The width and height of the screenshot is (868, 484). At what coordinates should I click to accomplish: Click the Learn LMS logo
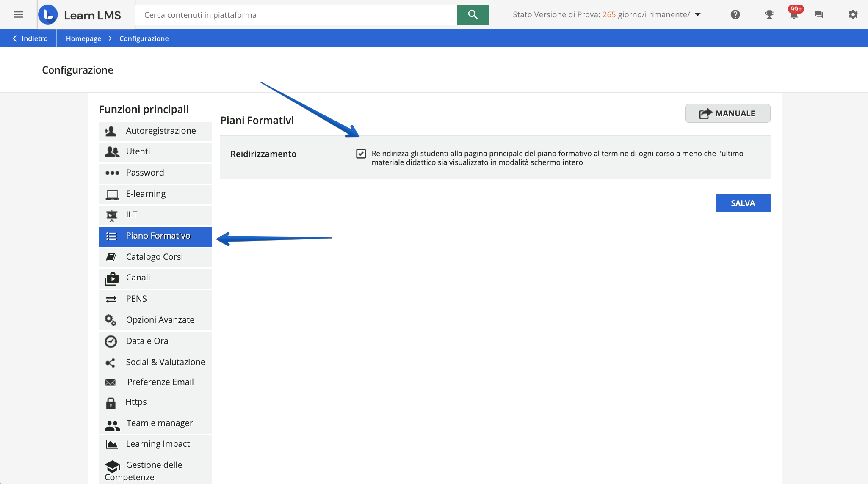(80, 15)
